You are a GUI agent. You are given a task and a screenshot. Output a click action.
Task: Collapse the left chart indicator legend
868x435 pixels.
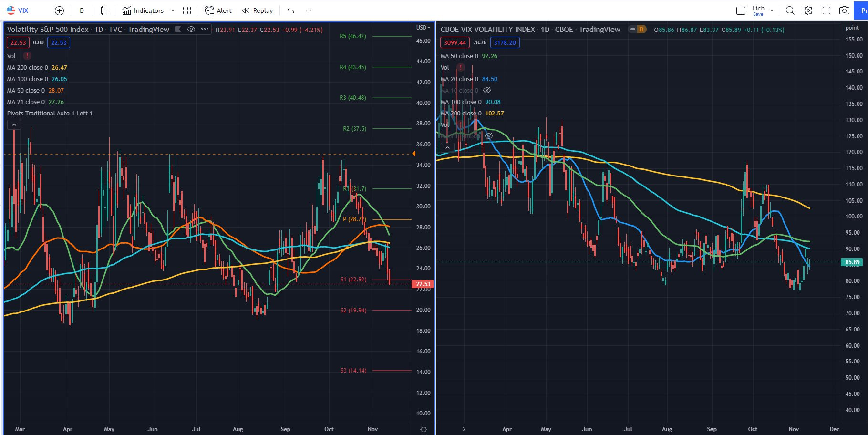[x=14, y=125]
